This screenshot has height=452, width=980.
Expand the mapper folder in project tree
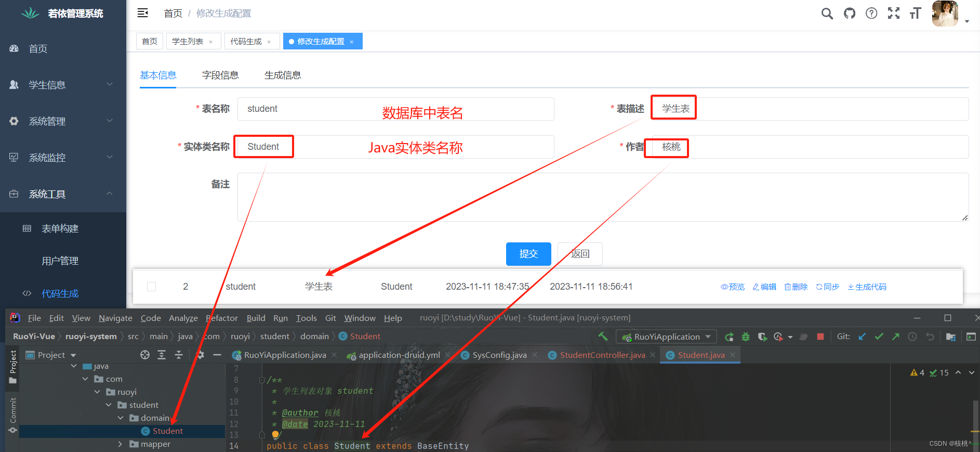coord(120,444)
